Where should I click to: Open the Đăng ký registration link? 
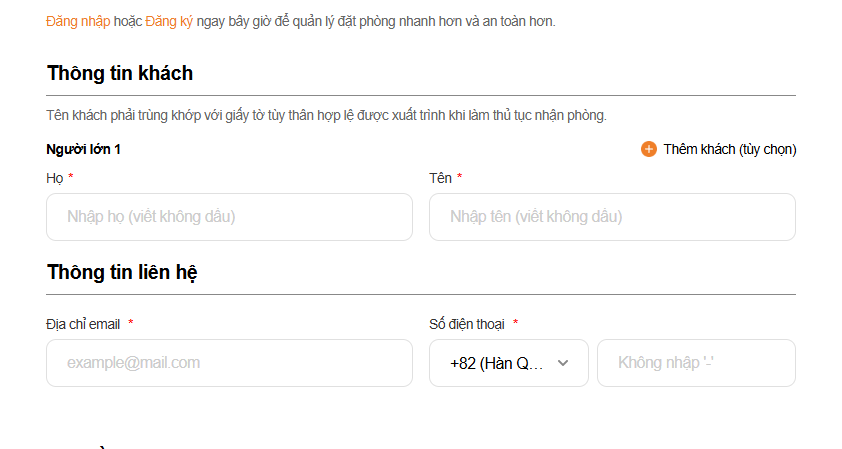coord(169,21)
